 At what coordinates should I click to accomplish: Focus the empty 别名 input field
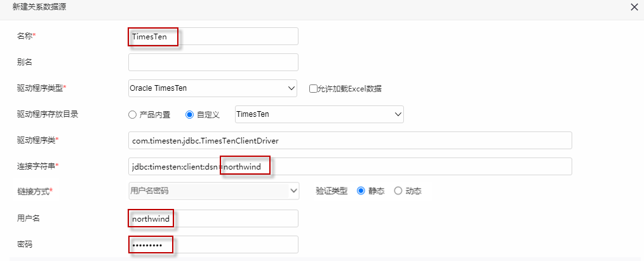[x=213, y=62]
